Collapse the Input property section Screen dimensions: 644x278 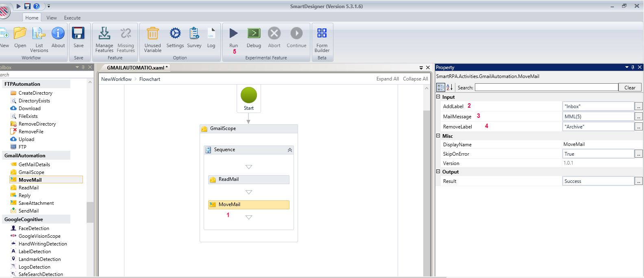(x=438, y=97)
